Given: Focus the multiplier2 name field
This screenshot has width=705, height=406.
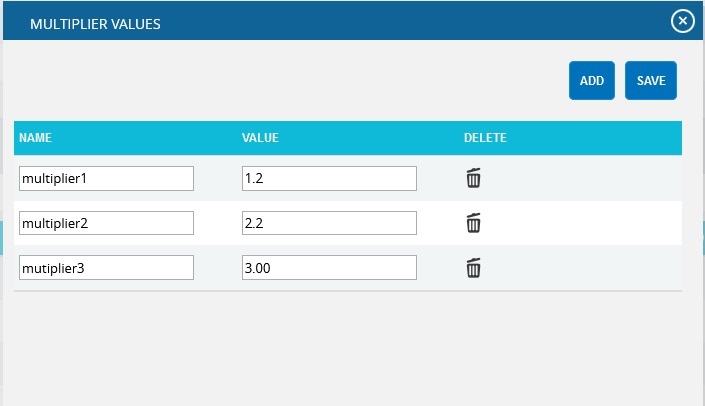Looking at the screenshot, I should [106, 223].
